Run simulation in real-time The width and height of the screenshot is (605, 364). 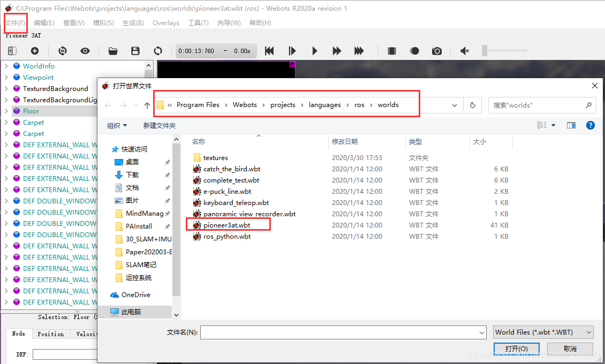[x=314, y=51]
